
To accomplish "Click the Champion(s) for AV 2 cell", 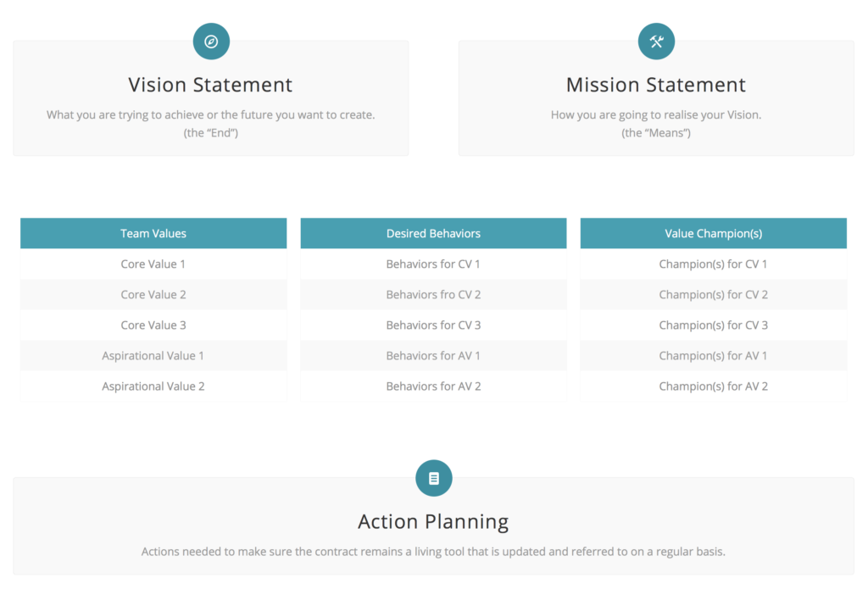I will 714,386.
